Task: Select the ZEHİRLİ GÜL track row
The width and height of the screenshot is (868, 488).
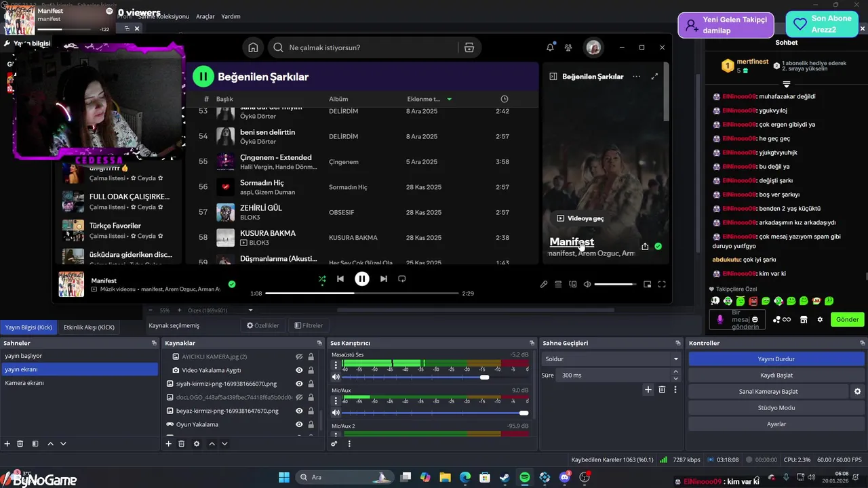Action: (x=363, y=212)
